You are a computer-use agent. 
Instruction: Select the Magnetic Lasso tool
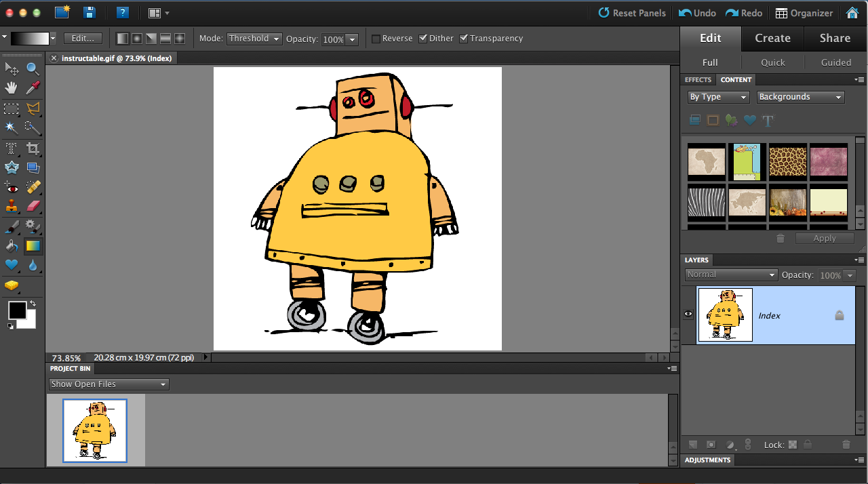tap(33, 108)
